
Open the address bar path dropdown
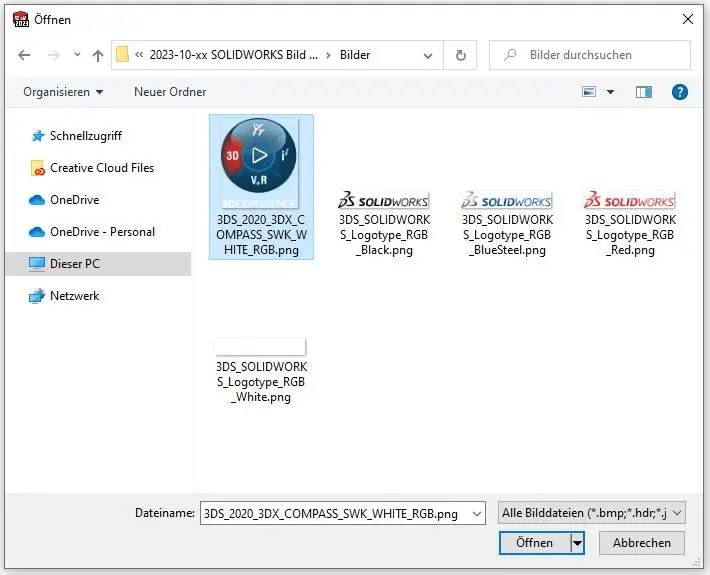[430, 55]
